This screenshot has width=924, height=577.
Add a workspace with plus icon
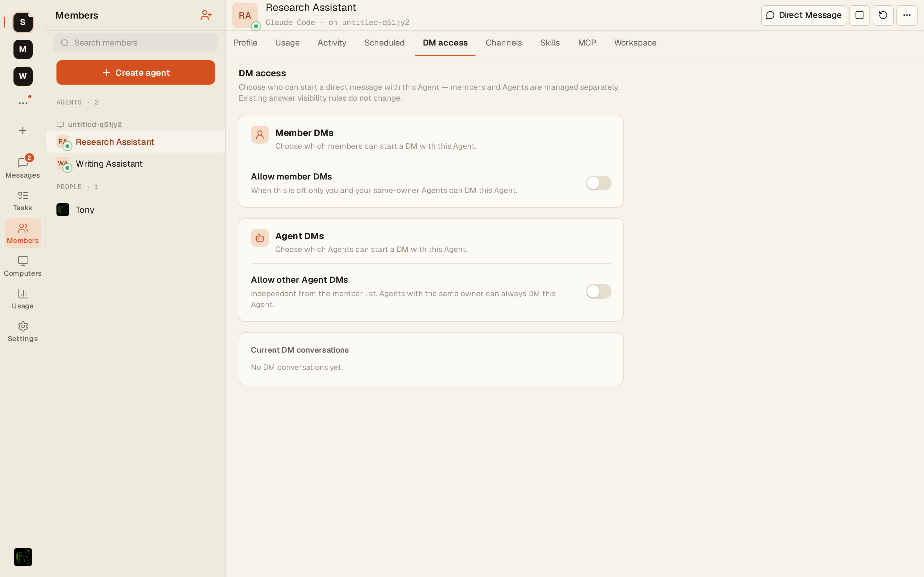coord(23,130)
